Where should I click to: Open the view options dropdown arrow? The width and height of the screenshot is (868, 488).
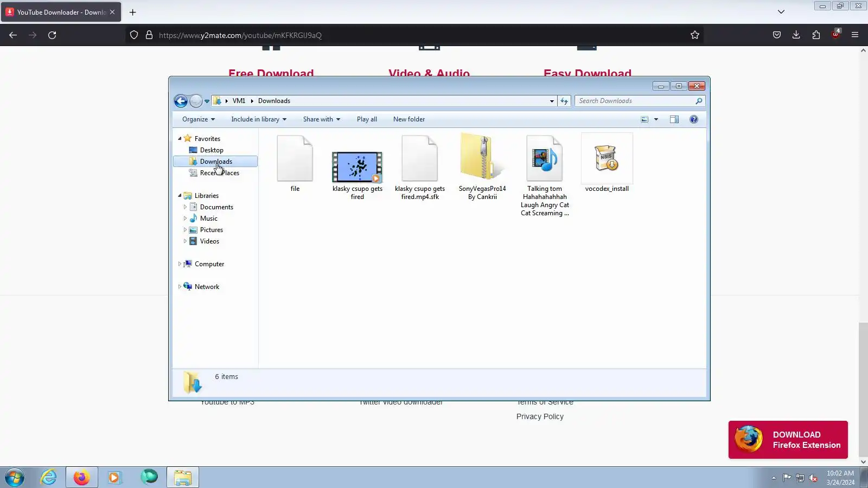(656, 119)
